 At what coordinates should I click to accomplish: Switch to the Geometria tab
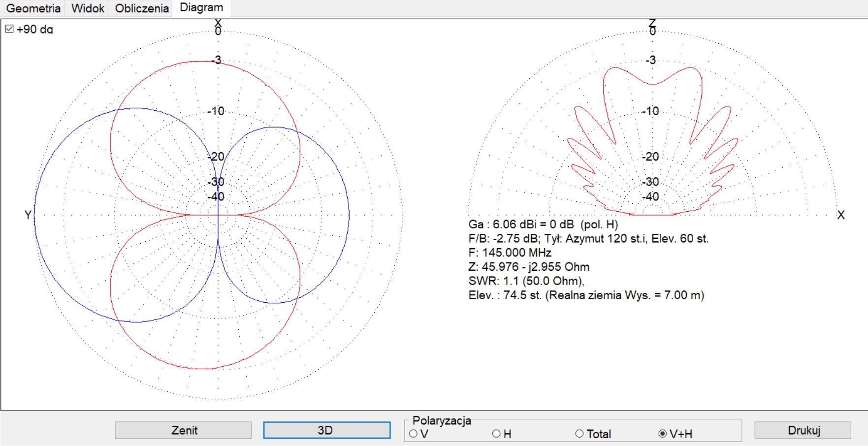tap(33, 8)
